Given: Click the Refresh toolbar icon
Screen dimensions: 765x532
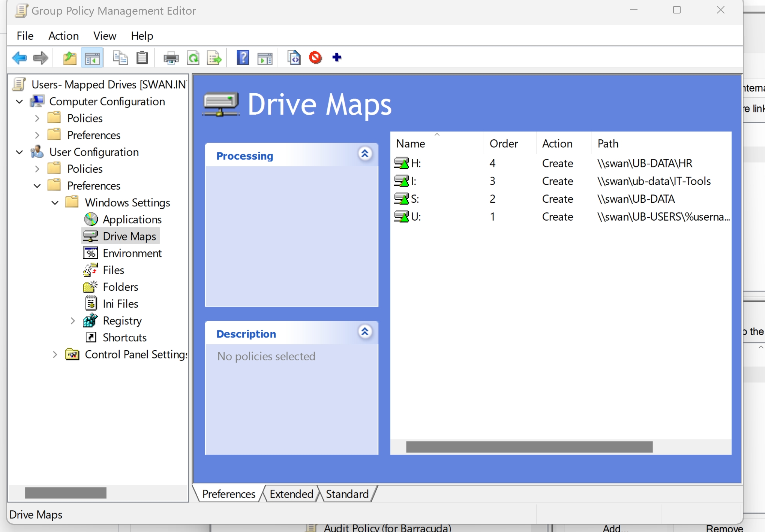Looking at the screenshot, I should (193, 58).
